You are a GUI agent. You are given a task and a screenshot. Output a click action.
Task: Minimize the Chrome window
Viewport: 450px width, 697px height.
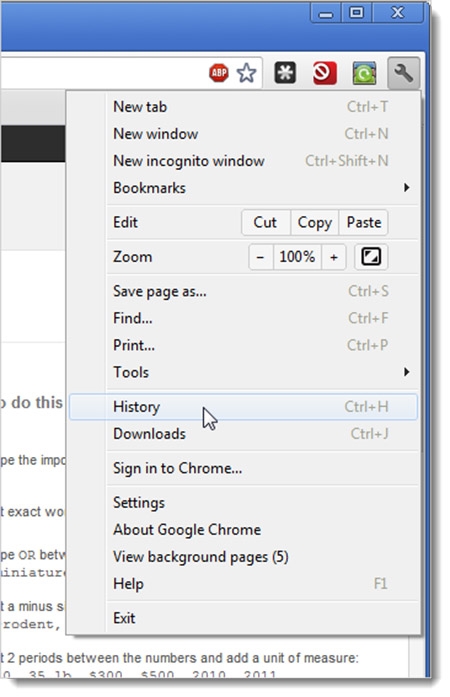325,13
